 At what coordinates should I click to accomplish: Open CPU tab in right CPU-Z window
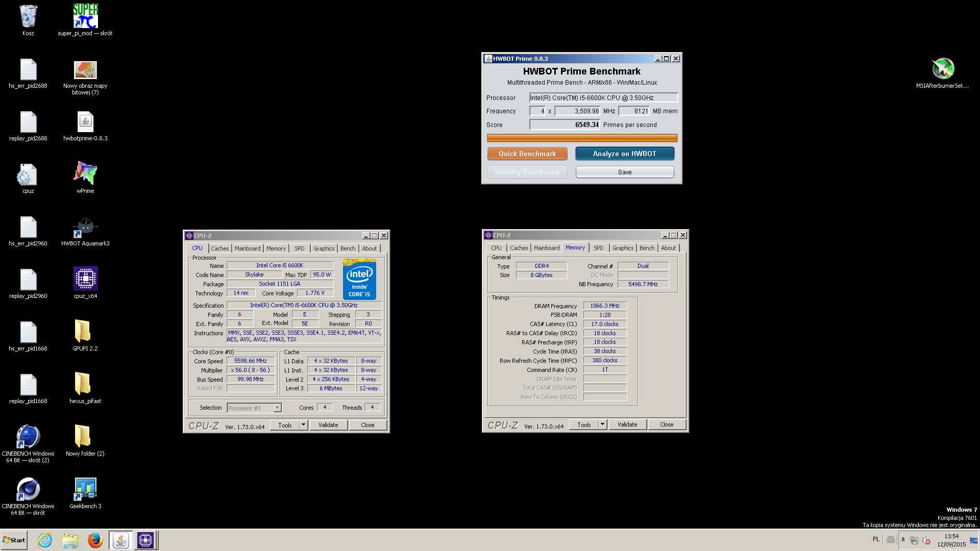[x=496, y=248]
